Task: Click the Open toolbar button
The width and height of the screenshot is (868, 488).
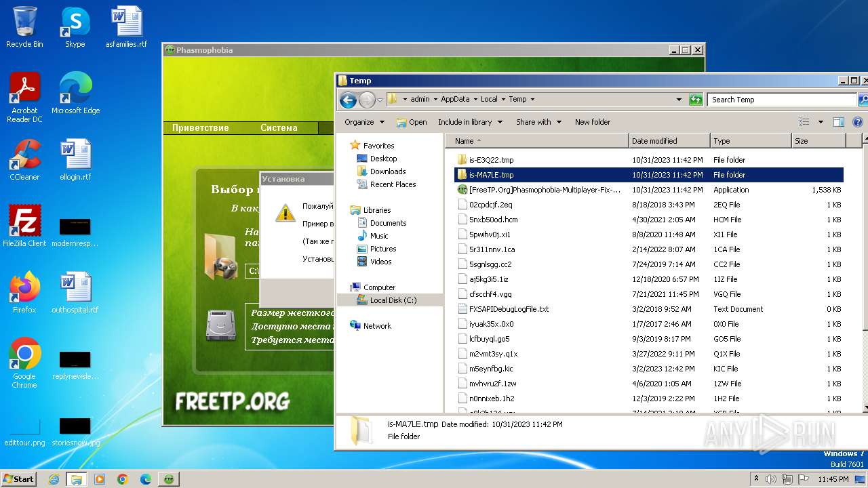Action: (412, 122)
